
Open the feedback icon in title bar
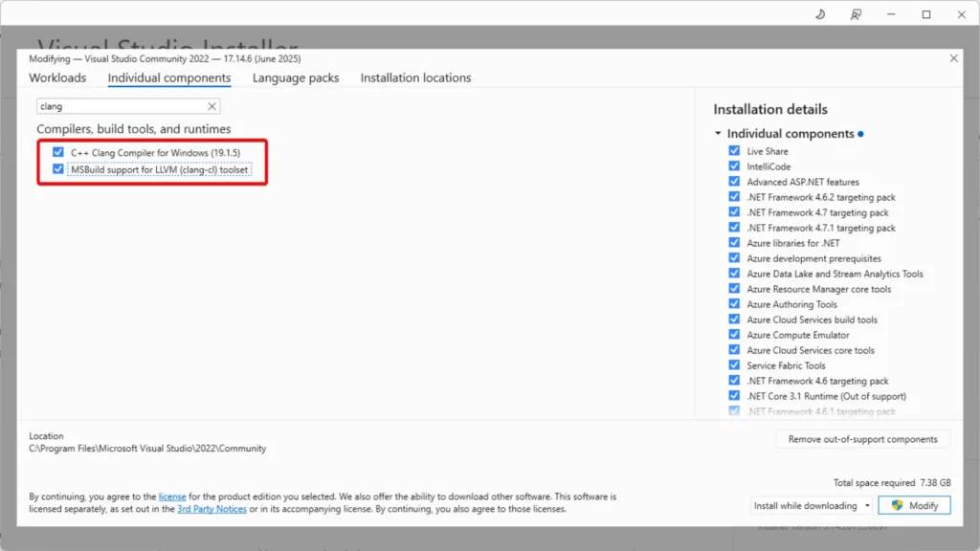(856, 14)
